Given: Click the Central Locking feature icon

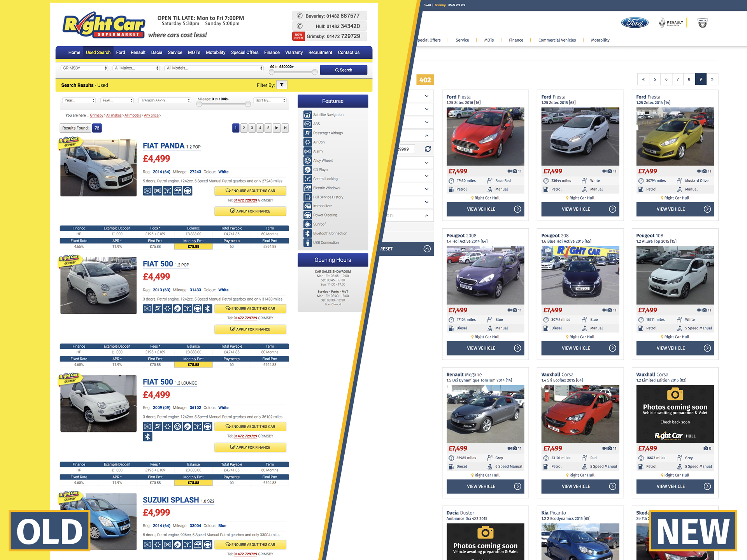Looking at the screenshot, I should 307,179.
